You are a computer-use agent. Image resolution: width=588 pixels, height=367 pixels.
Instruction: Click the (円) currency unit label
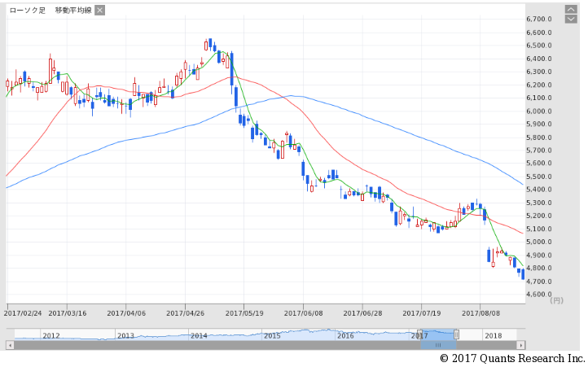pyautogui.click(x=556, y=300)
